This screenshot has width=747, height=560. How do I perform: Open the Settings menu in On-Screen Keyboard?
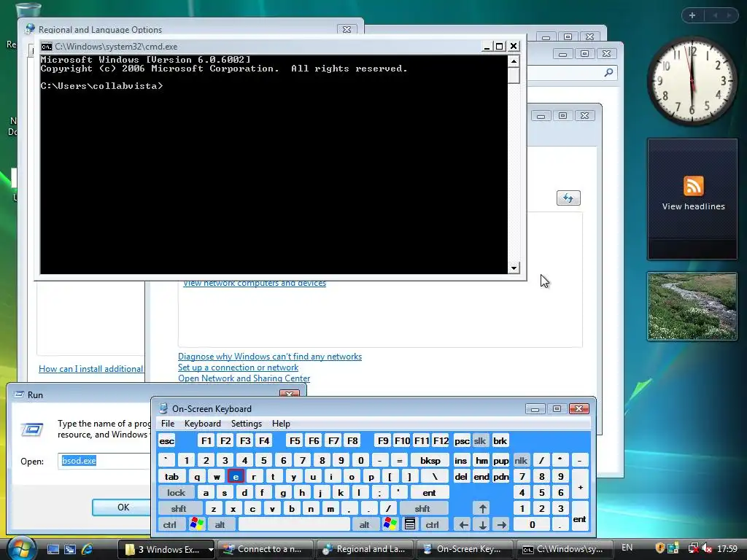[247, 424]
